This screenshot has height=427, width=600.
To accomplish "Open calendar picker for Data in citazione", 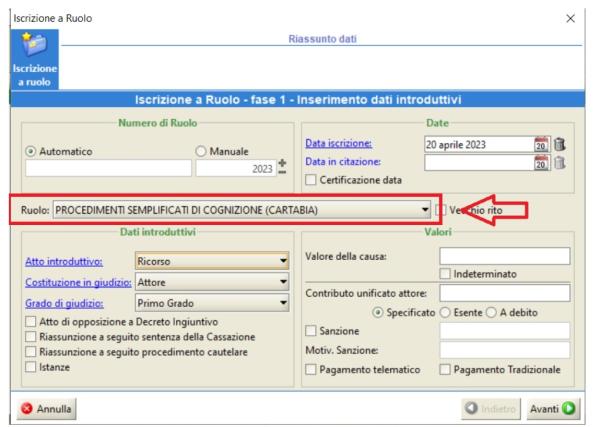I will [541, 163].
